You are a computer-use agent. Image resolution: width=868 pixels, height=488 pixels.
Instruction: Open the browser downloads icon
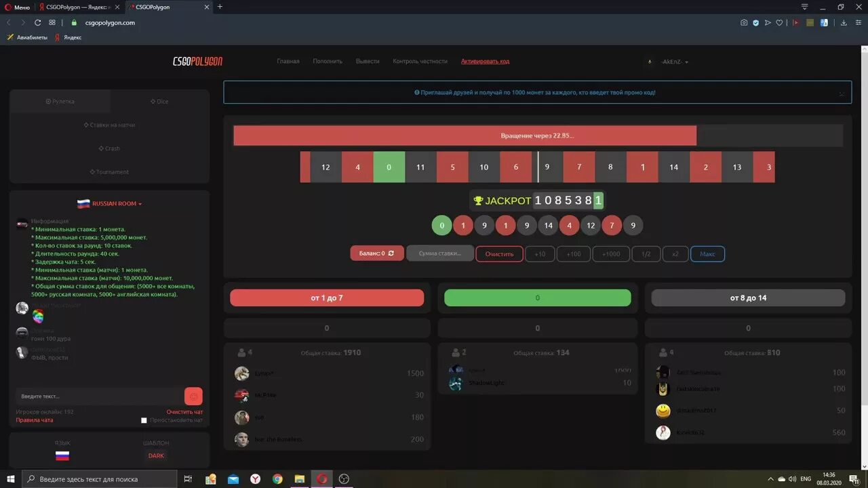(x=844, y=22)
